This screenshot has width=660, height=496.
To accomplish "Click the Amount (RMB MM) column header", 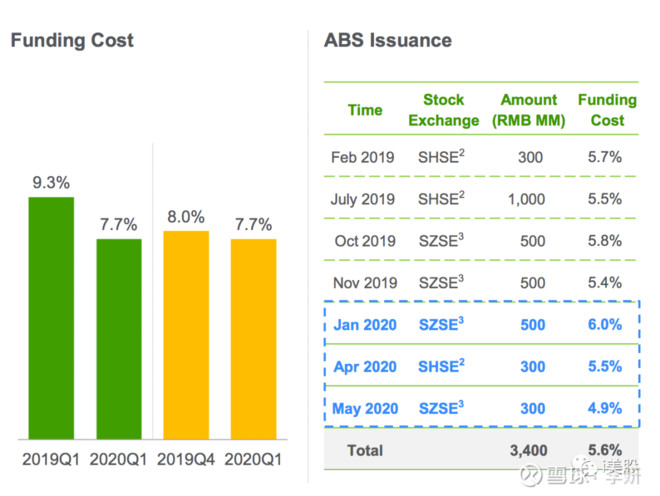I will [530, 110].
